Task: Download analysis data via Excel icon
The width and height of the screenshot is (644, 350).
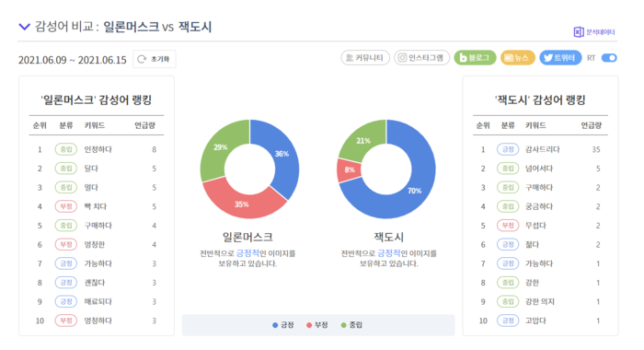Action: 579,32
